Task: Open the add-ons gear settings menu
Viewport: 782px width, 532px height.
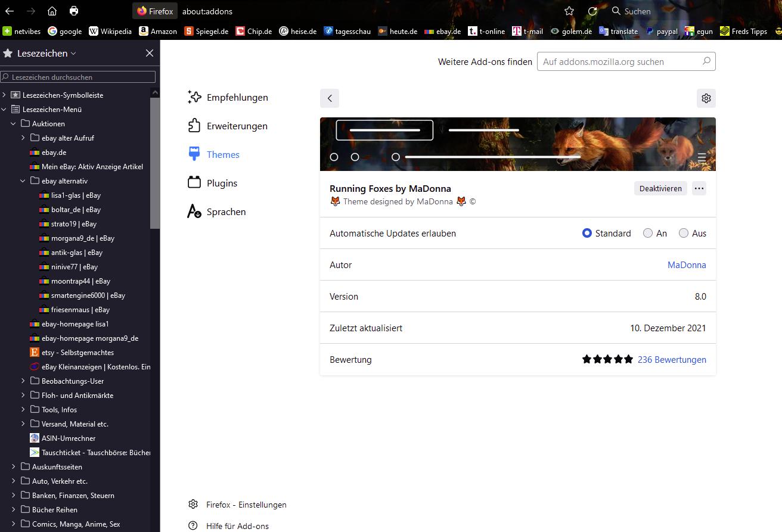Action: tap(706, 98)
